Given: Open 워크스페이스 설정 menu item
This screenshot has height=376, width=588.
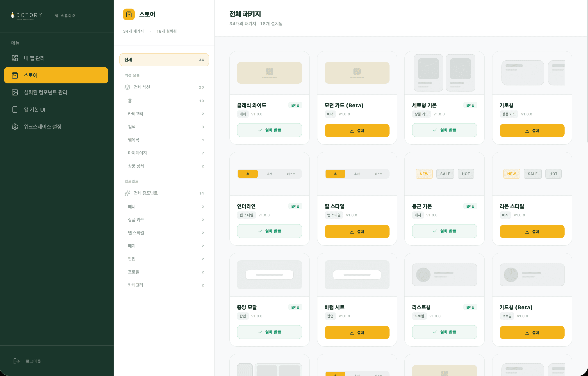Looking at the screenshot, I should 56,126.
